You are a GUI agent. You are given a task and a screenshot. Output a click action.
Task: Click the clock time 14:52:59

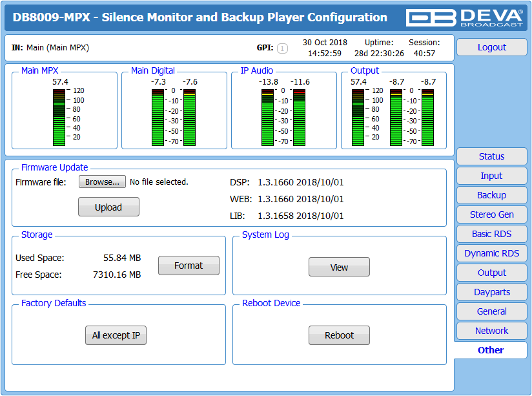pos(325,54)
